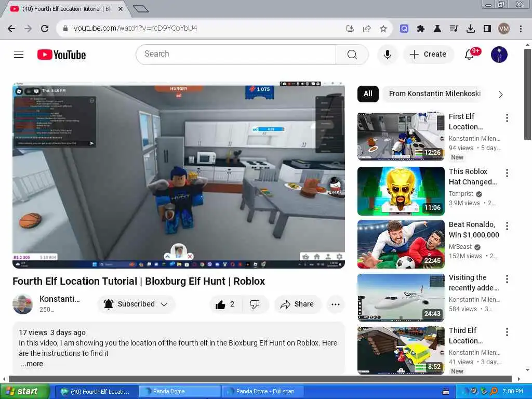Expand description with ...more

[32, 364]
